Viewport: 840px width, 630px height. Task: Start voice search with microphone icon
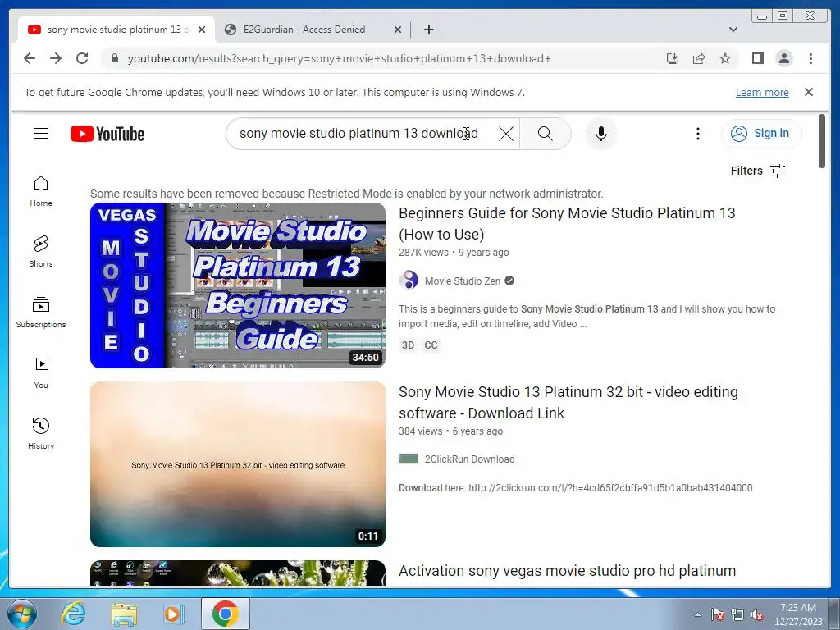point(601,134)
